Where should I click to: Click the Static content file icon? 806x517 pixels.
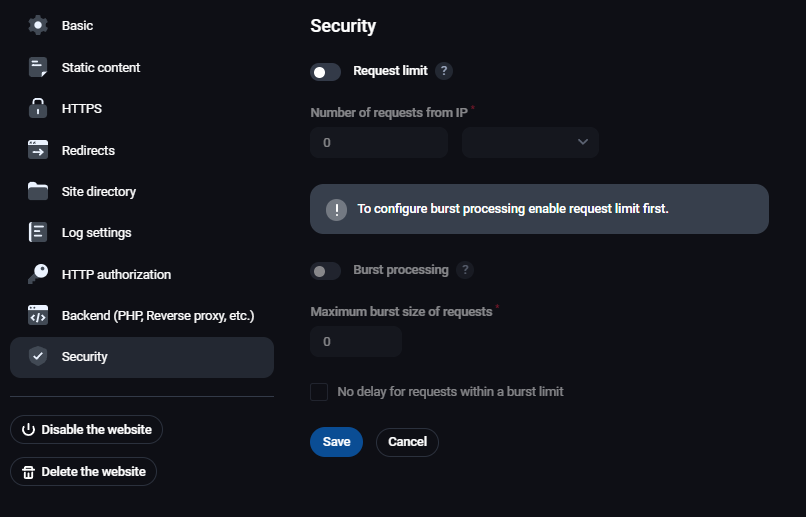[38, 68]
